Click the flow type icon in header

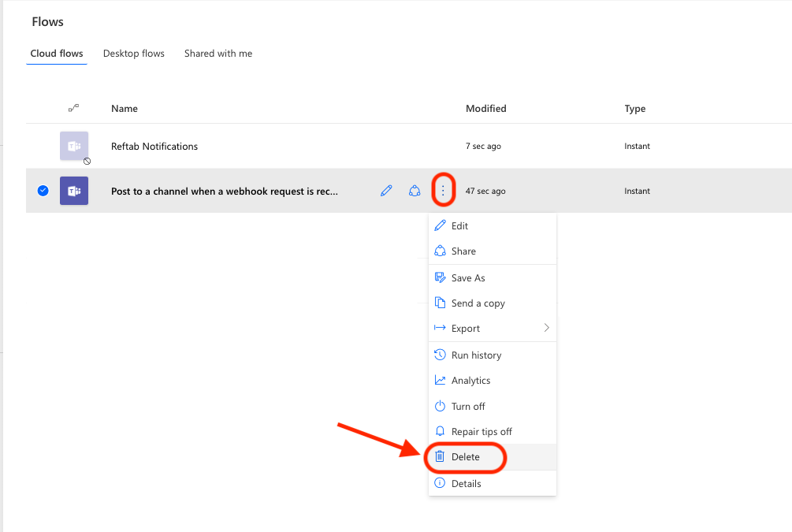[x=74, y=109]
